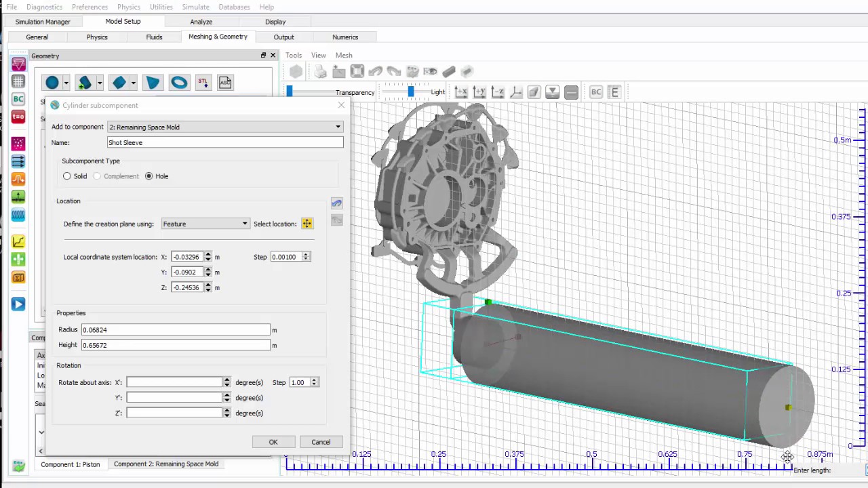This screenshot has height=488, width=868.
Task: Open the Numerics sub-tab
Action: point(345,37)
